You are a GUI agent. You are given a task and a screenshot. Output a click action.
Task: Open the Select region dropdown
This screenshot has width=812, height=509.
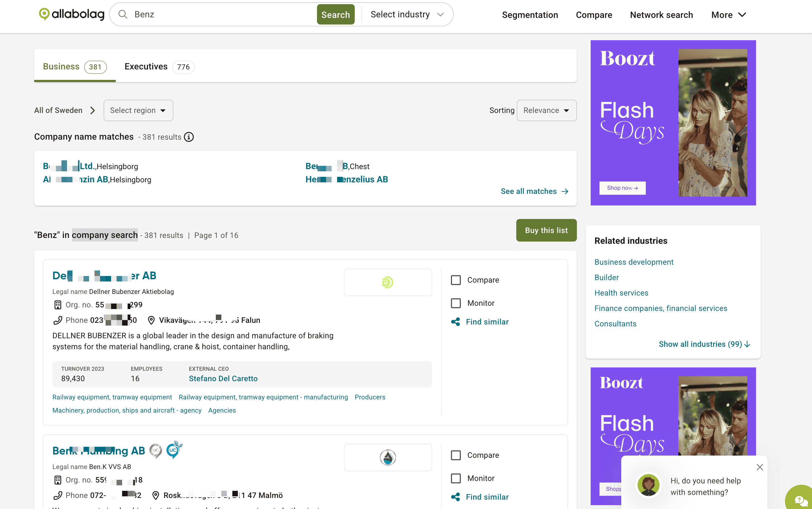[138, 110]
